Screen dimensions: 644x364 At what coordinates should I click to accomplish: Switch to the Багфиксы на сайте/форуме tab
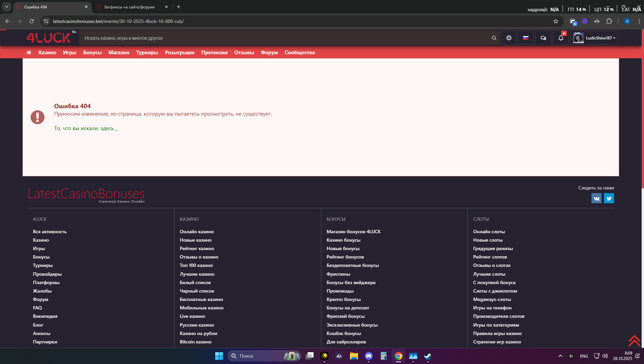coord(130,7)
